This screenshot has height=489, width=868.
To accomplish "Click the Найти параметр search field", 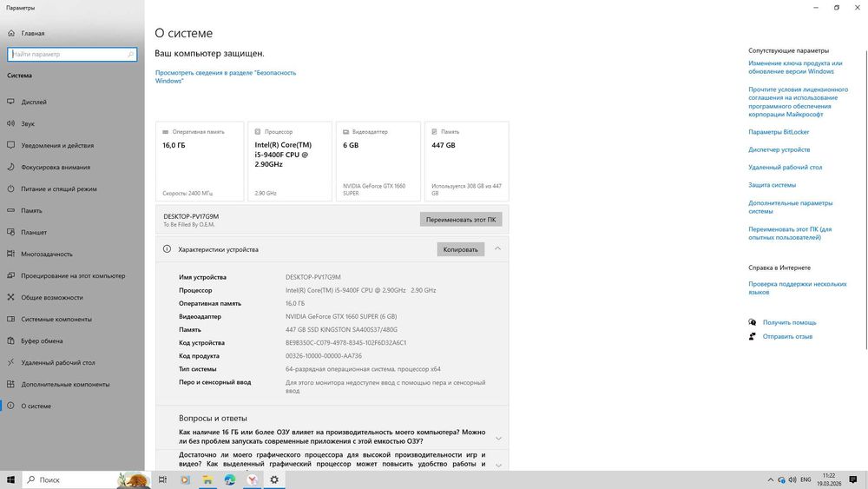I will click(72, 54).
